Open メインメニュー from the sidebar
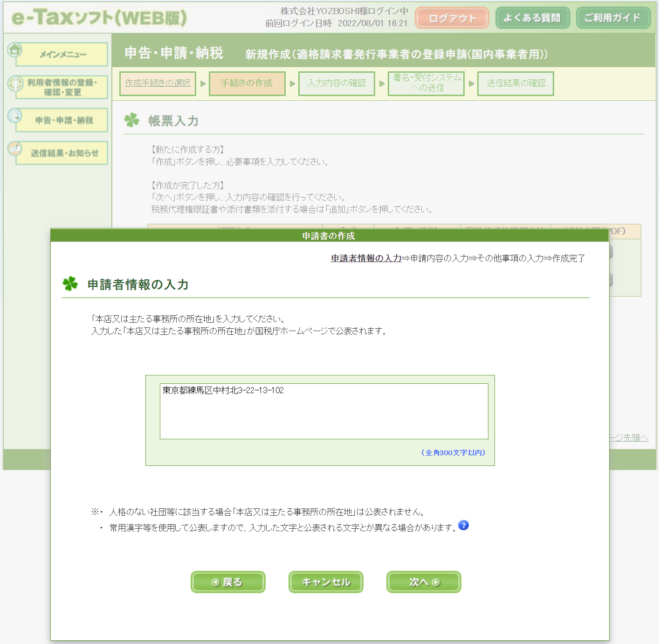This screenshot has height=644, width=659. (x=62, y=55)
